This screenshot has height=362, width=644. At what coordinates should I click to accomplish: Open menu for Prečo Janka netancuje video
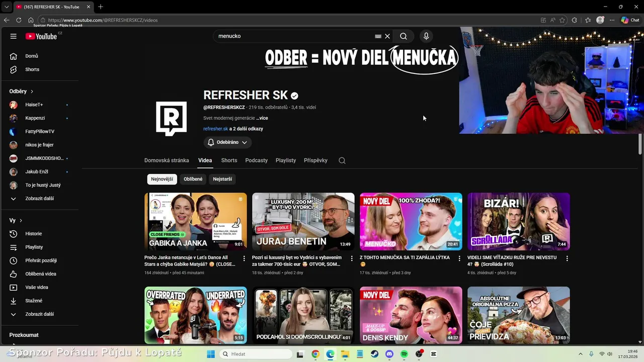[244, 258]
